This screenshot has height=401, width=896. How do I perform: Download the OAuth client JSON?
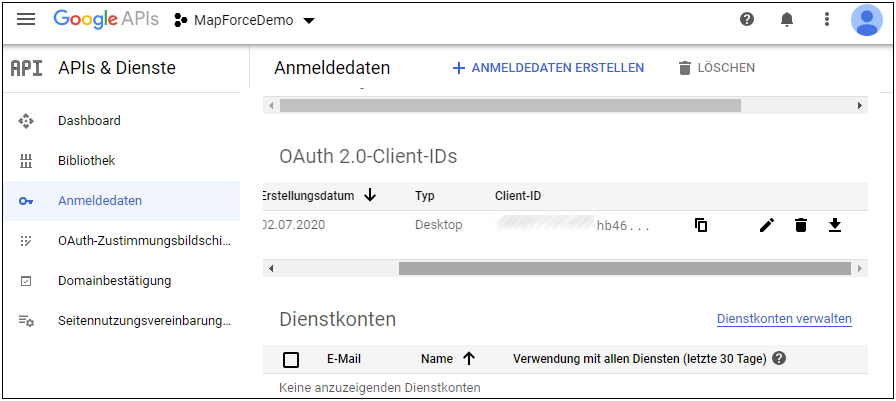tap(835, 225)
